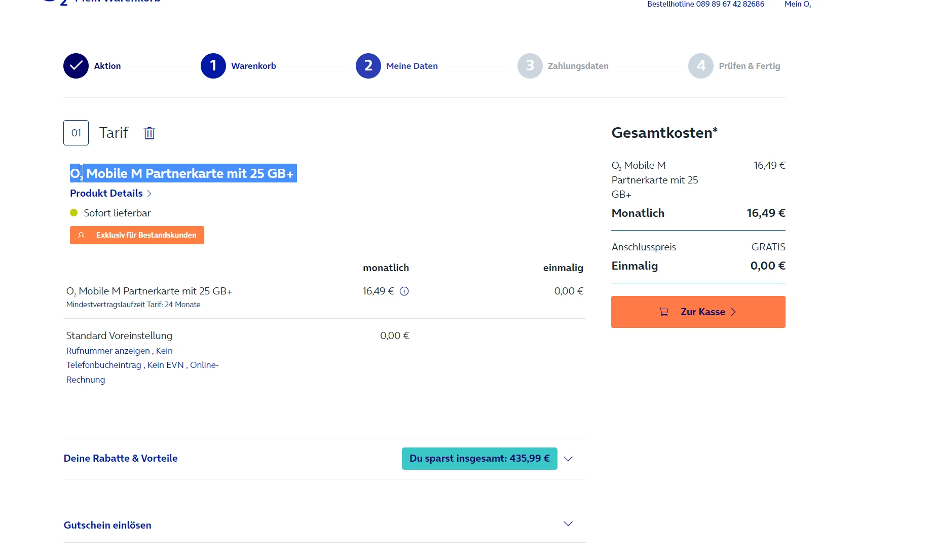Viewport: 931px width, 560px height.
Task: Click 'GRATIS' value in cost summary
Action: pos(768,247)
